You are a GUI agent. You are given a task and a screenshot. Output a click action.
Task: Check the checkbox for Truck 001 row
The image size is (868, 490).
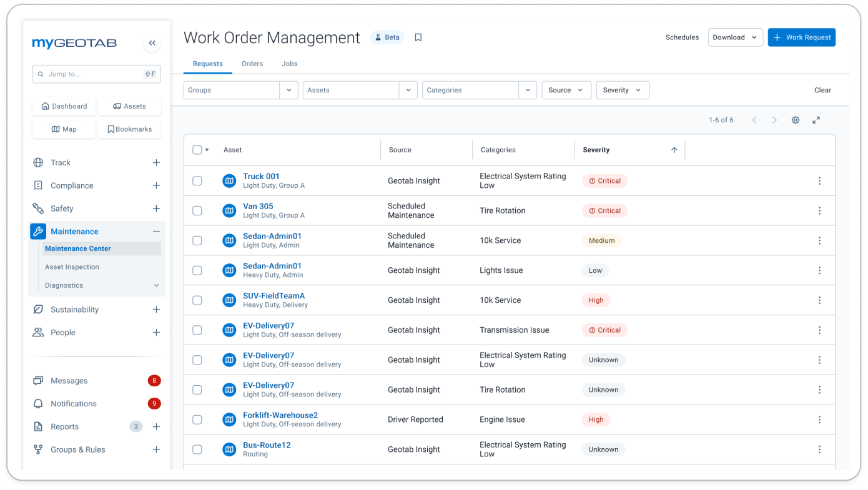tap(197, 180)
